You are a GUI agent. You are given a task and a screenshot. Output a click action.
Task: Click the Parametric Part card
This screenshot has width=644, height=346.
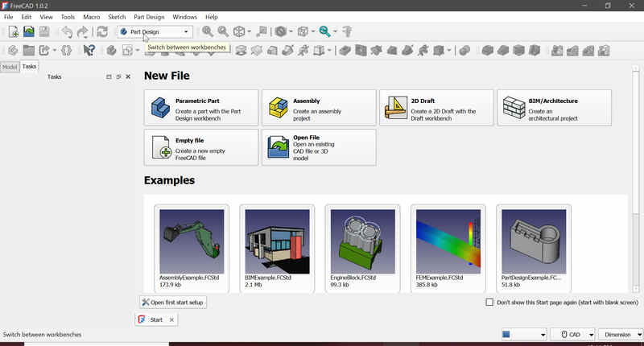201,108
